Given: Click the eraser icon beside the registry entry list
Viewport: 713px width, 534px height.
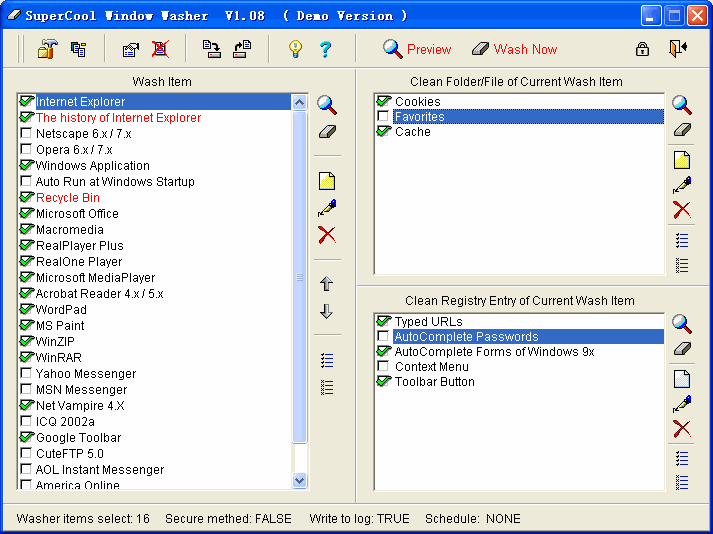Looking at the screenshot, I should [x=682, y=349].
